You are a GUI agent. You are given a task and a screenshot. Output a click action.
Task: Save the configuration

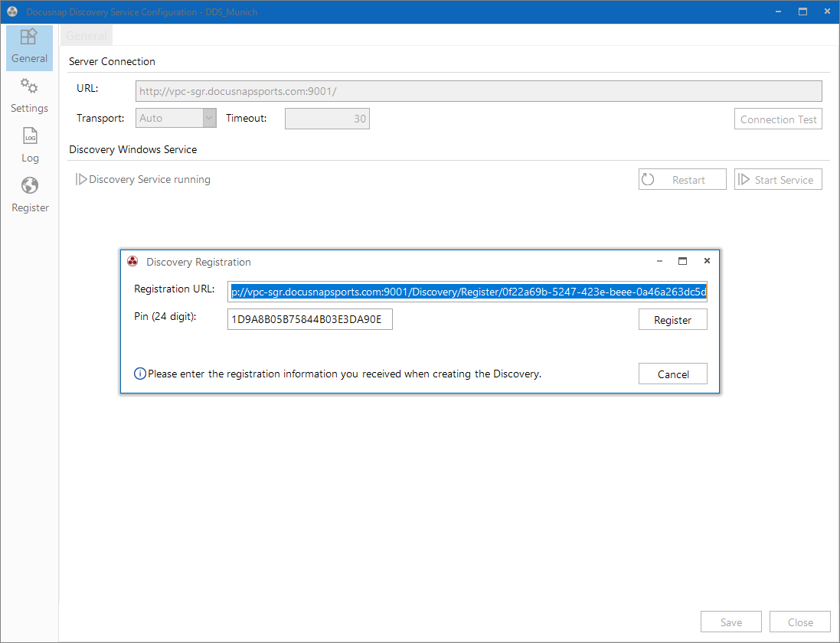(731, 622)
